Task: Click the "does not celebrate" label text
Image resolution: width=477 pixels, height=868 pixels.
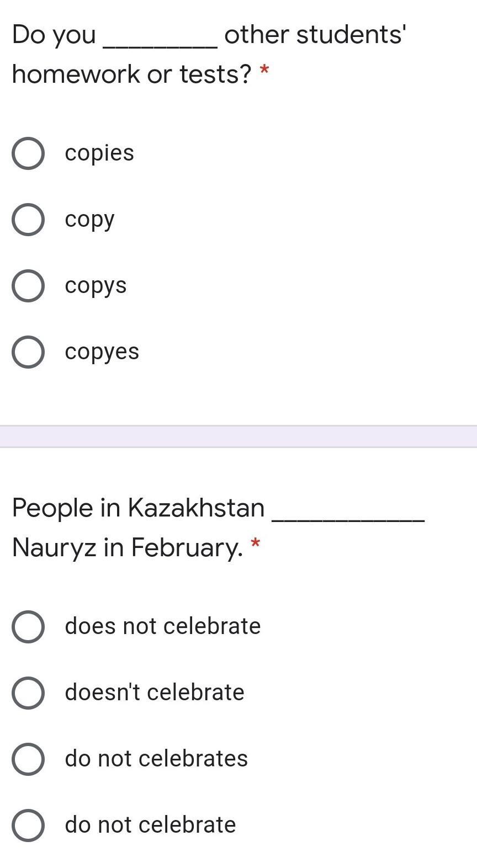Action: tap(162, 626)
